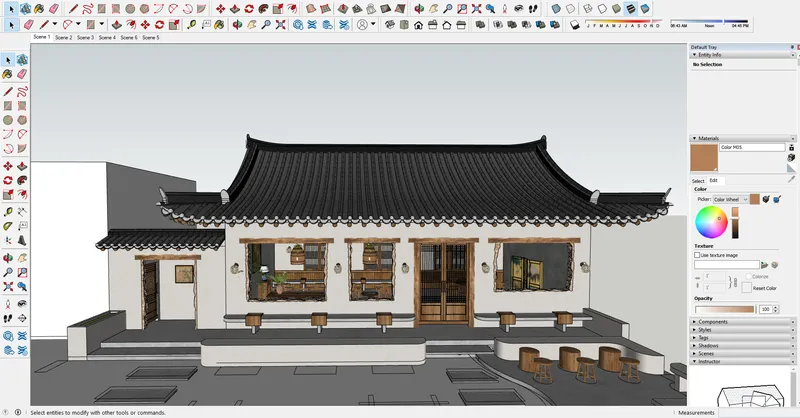Open the Color Wheel picker dropdown
The image size is (800, 418).
coord(731,199)
